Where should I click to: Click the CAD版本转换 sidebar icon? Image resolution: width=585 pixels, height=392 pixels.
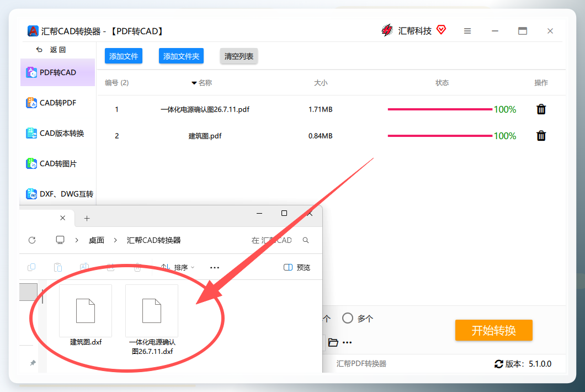click(31, 133)
